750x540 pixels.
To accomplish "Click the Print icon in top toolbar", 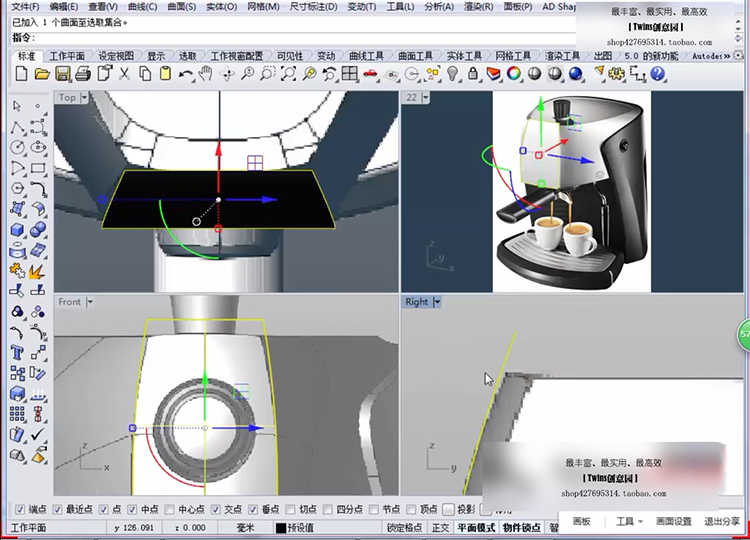I will coord(81,74).
